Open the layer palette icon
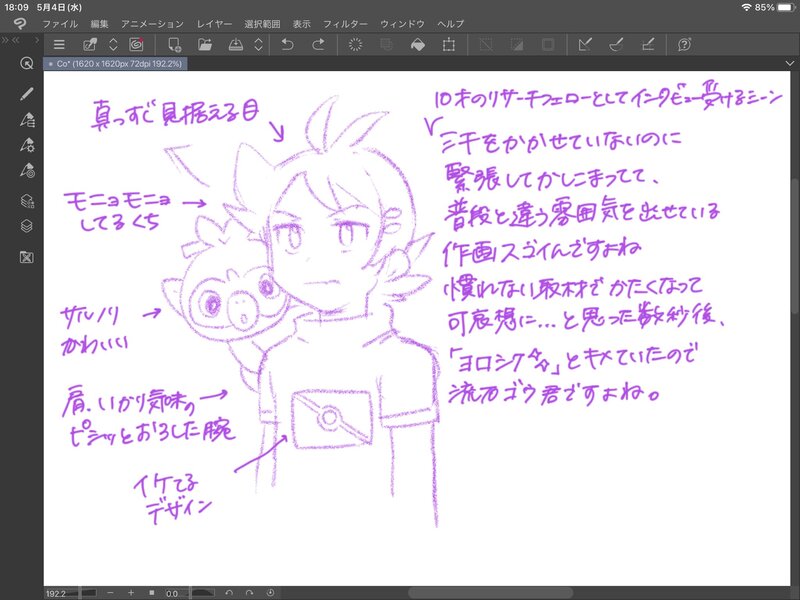 (x=27, y=226)
